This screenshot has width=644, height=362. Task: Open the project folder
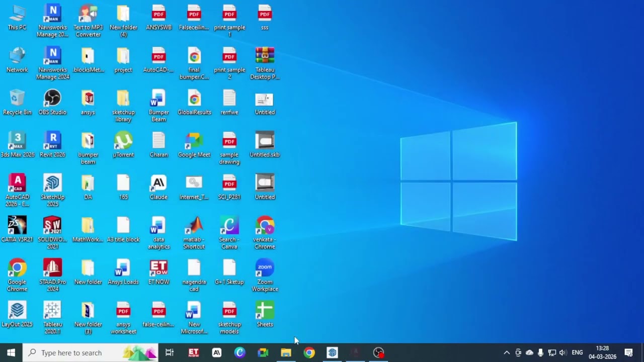tap(123, 60)
